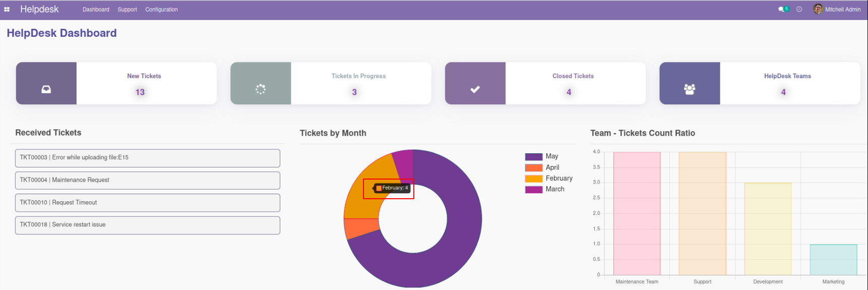Click the Marketing bar in team chart
Viewport: 868px width, 290px height.
[833, 260]
